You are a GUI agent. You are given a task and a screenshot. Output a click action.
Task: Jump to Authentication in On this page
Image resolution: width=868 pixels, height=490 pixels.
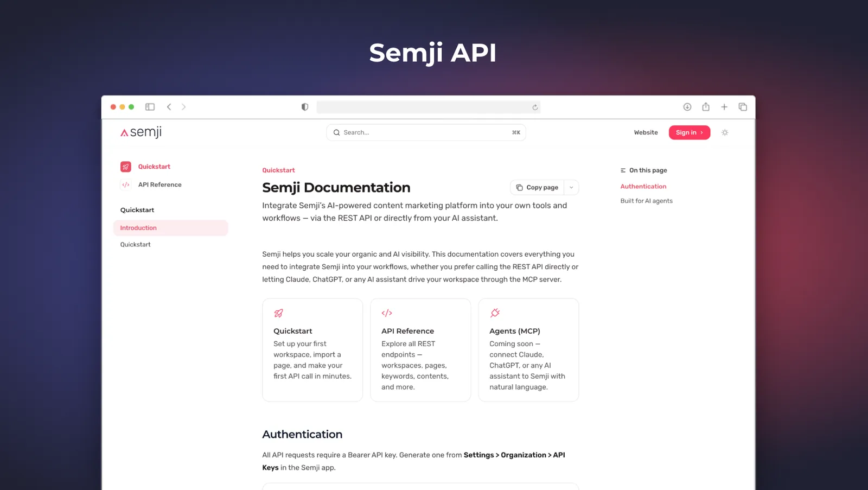click(x=643, y=186)
